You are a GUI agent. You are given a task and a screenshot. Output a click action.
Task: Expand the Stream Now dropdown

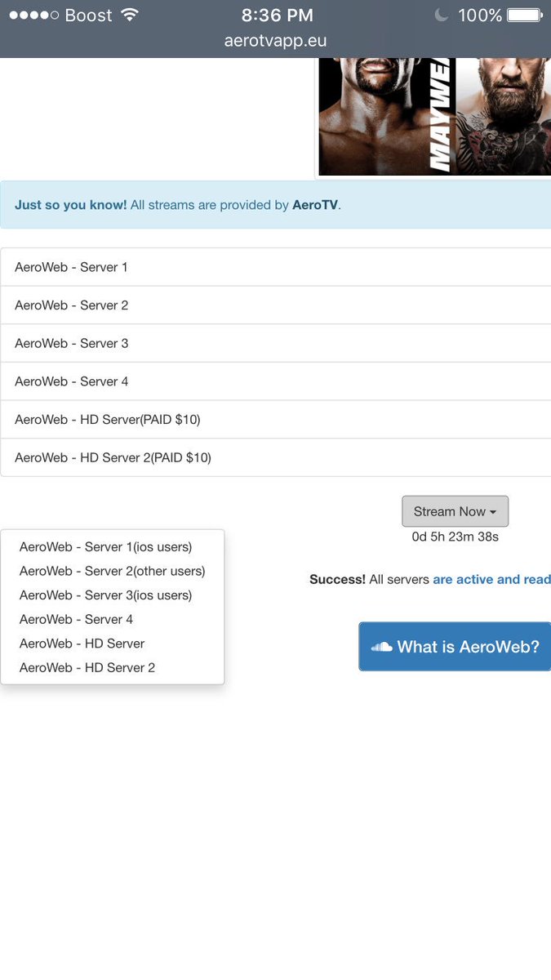point(455,511)
